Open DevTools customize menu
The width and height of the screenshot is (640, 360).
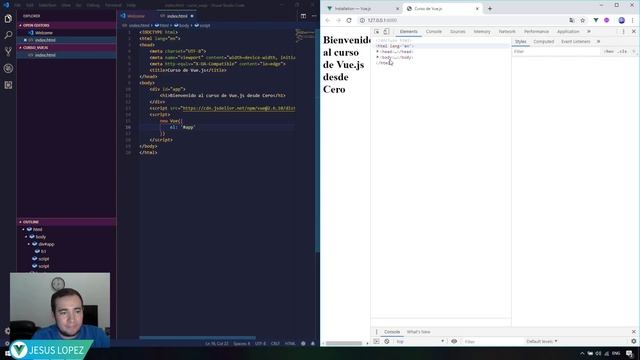pos(623,31)
